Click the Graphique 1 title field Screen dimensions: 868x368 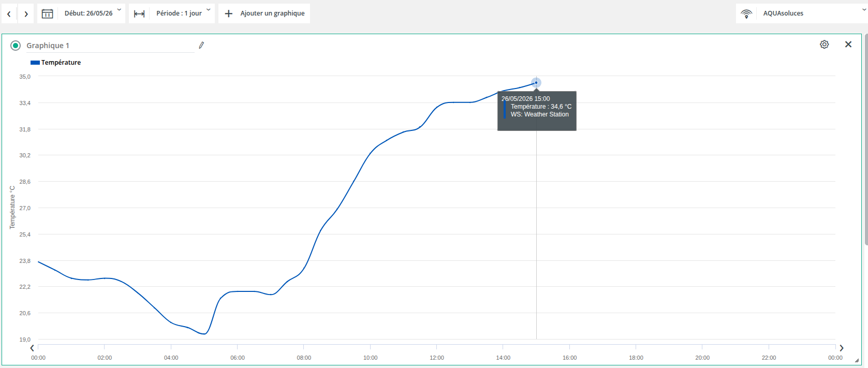110,46
